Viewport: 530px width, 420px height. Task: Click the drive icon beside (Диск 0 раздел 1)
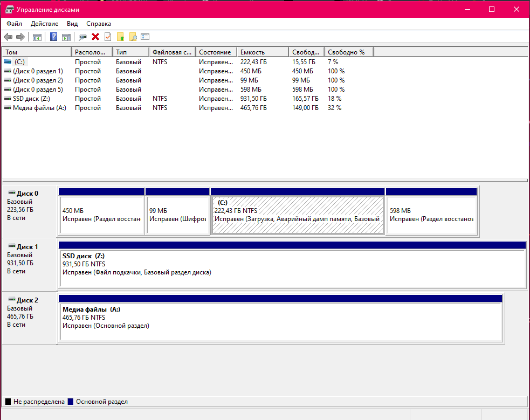tap(8, 71)
